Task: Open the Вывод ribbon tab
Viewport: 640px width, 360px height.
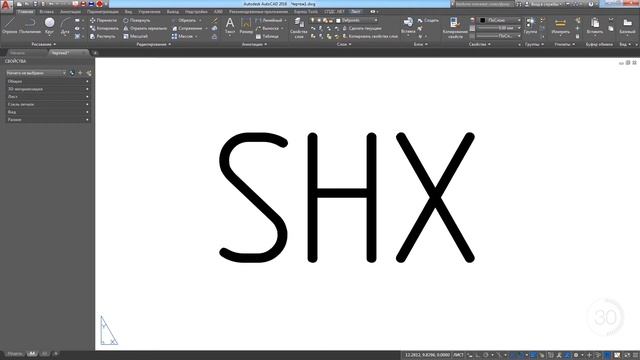Action: click(x=173, y=12)
